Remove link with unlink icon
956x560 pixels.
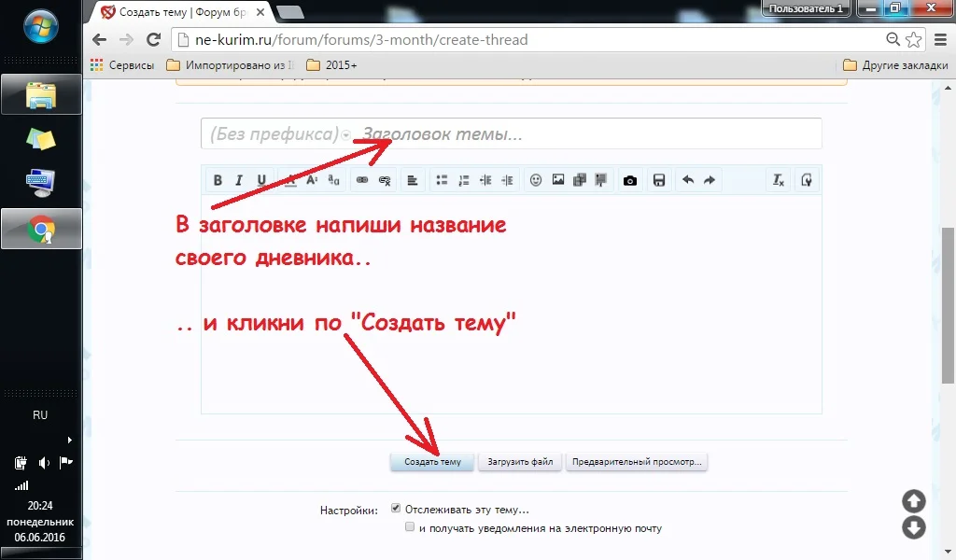coord(384,180)
